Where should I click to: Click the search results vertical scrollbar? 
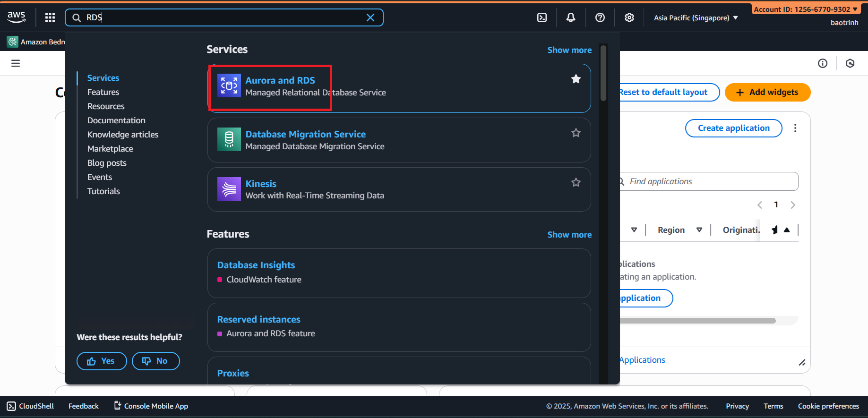click(x=603, y=73)
